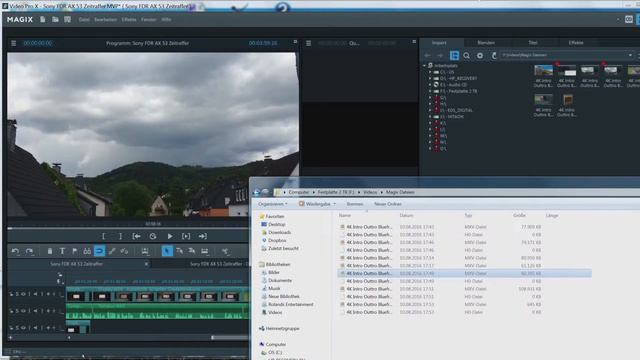The image size is (640, 360).
Task: Select the first 4K Intro thumbnail in Media Pool
Action: (543, 71)
